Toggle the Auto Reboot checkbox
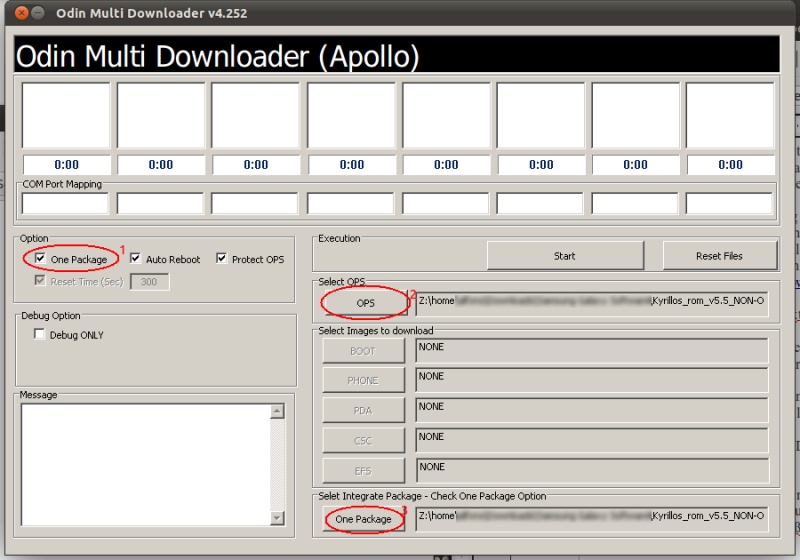Image resolution: width=800 pixels, height=560 pixels. point(135,258)
